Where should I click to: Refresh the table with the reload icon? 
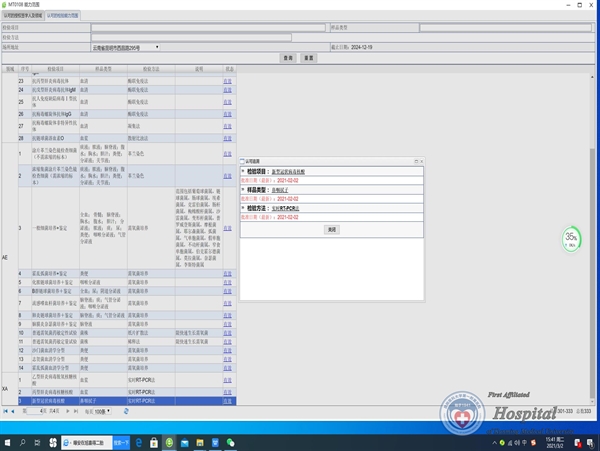(x=126, y=411)
